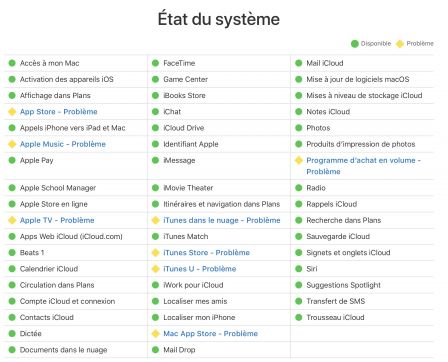Click the green dot beside Photos

[299, 128]
